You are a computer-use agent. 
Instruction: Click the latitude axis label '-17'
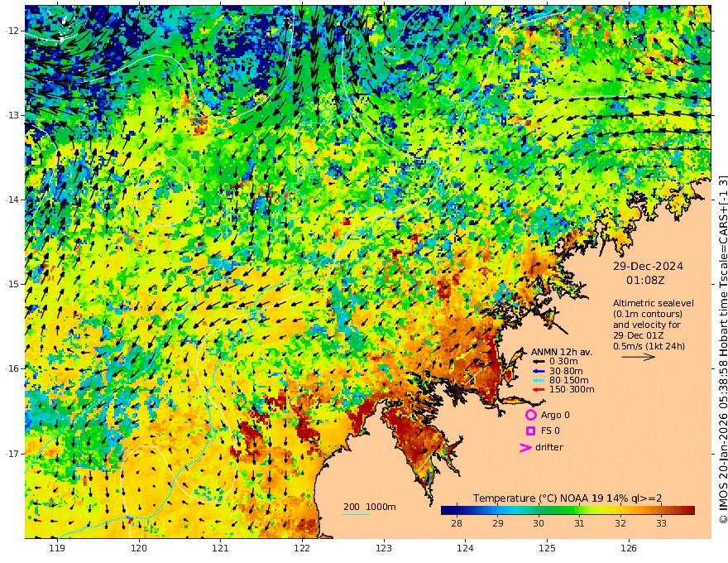click(x=12, y=454)
